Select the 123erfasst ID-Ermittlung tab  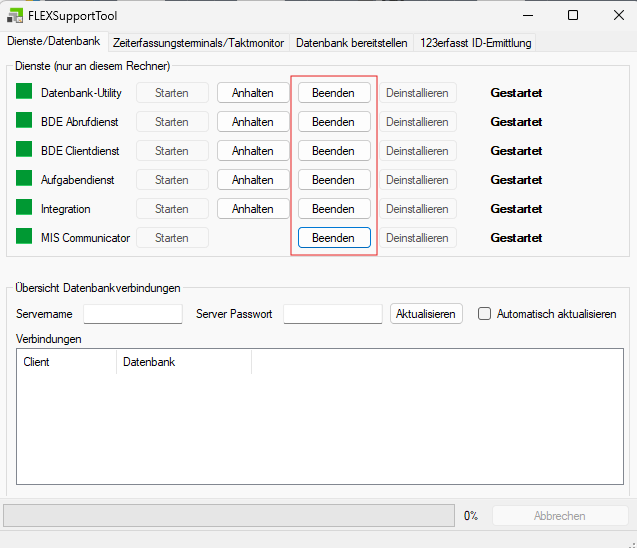[x=475, y=42]
